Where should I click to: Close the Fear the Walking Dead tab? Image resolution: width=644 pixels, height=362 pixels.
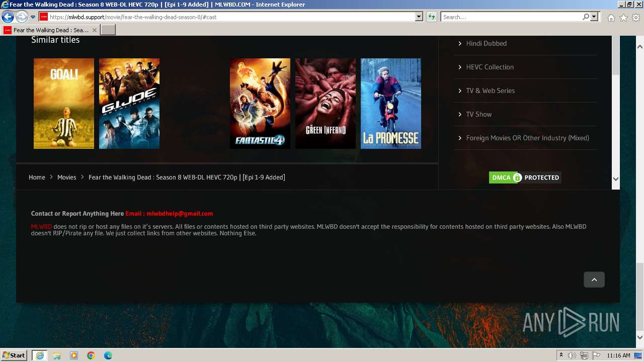95,30
